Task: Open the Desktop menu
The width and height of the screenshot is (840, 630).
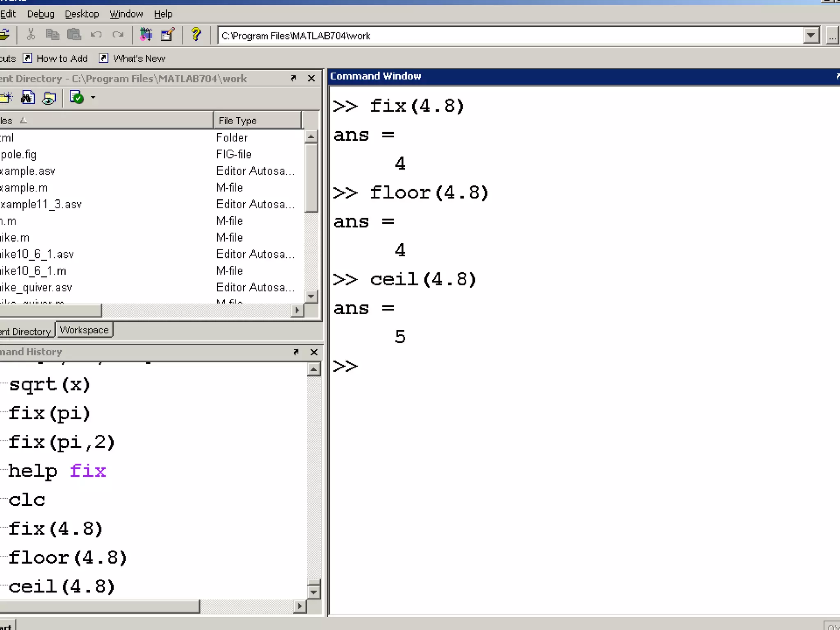Action: pos(82,14)
